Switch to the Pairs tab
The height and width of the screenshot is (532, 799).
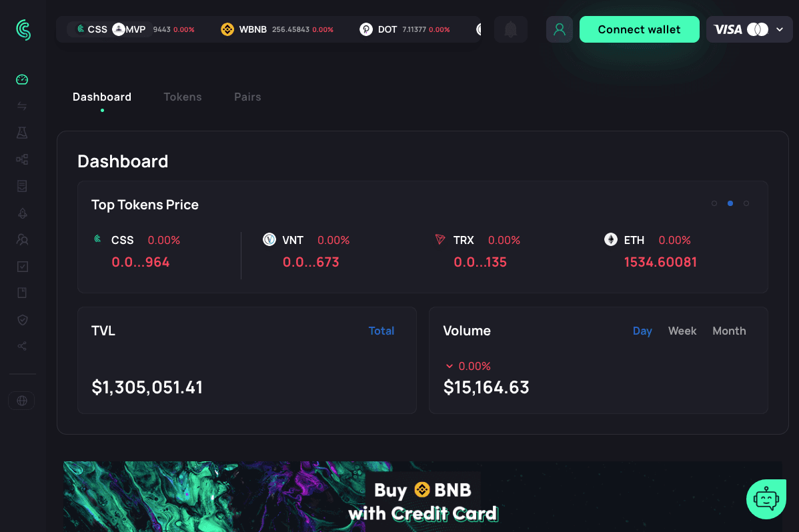tap(247, 97)
